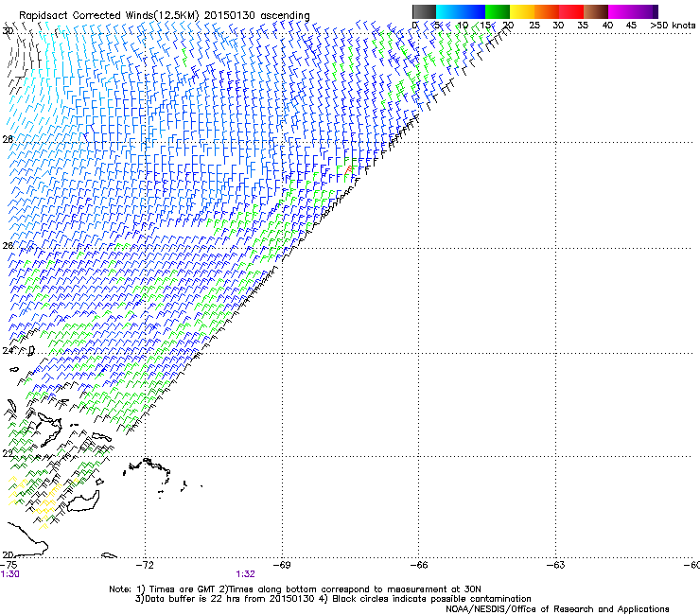Click the longitude label '-63'
Image resolution: width=700 pixels, height=615 pixels.
[x=556, y=565]
